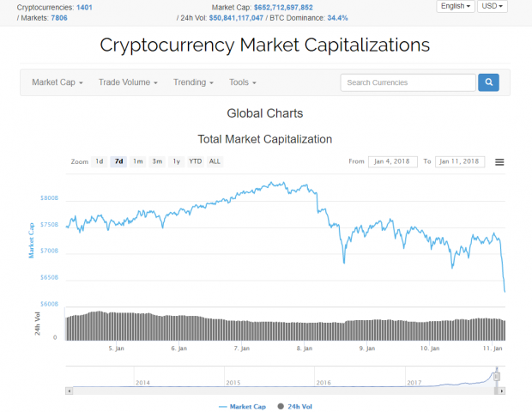Select the 1m zoom range
Image resolution: width=532 pixels, height=412 pixels.
pyautogui.click(x=137, y=161)
